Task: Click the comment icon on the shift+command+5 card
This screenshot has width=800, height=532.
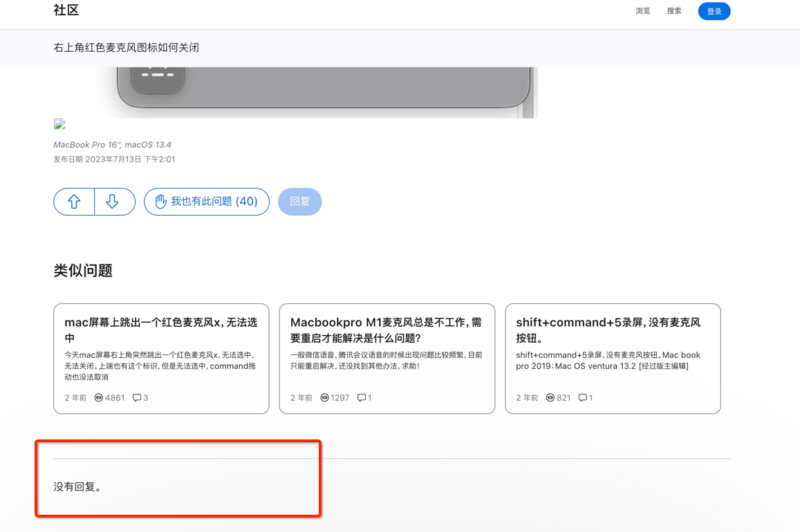Action: (x=582, y=398)
